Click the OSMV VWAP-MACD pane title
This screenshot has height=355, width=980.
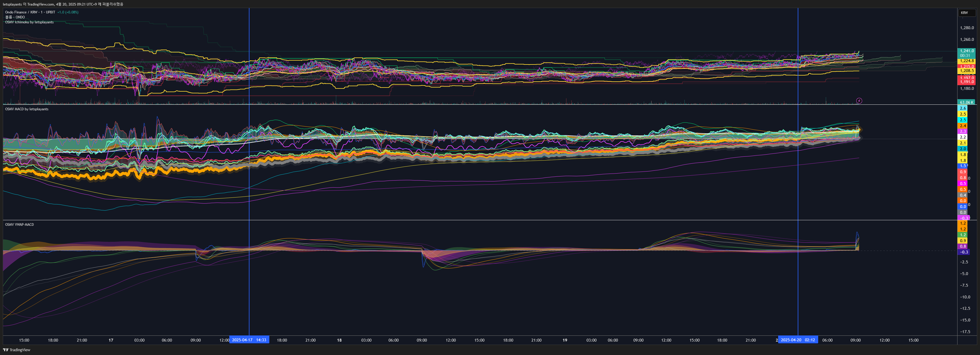pyautogui.click(x=19, y=225)
